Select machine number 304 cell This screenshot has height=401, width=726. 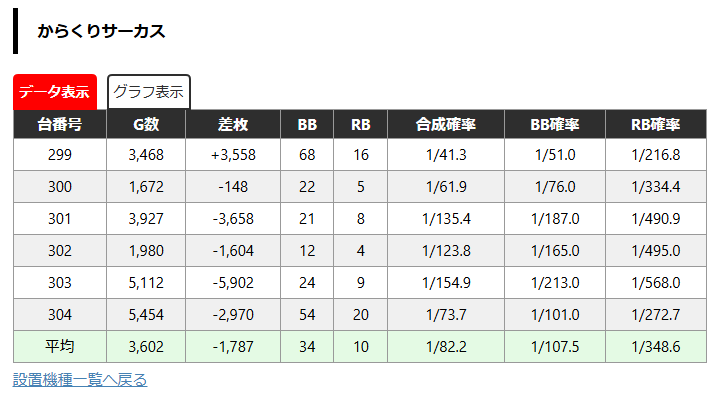(x=60, y=314)
